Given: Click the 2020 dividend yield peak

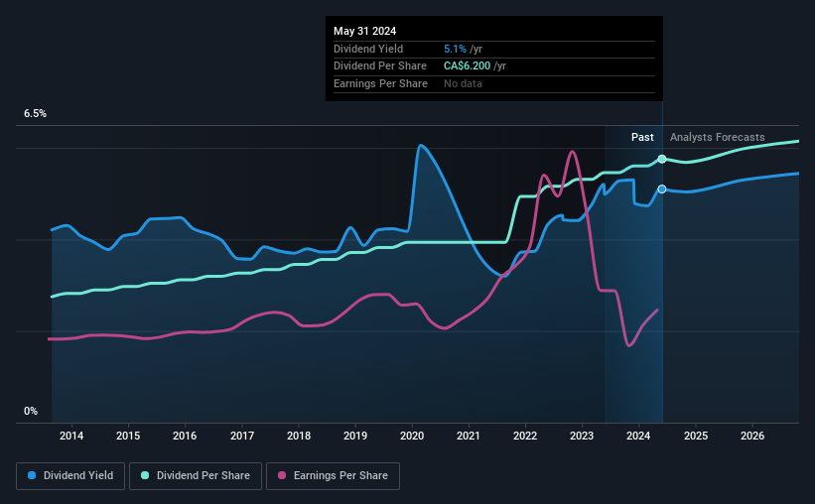Looking at the screenshot, I should tap(420, 146).
